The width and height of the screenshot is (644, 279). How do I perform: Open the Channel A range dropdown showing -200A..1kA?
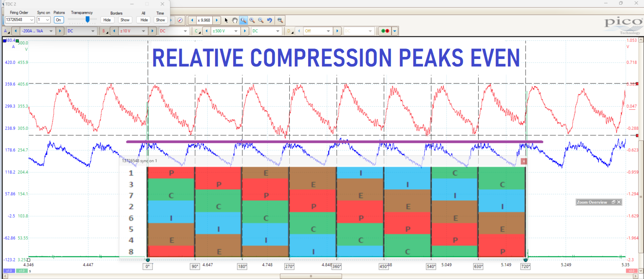pyautogui.click(x=37, y=31)
